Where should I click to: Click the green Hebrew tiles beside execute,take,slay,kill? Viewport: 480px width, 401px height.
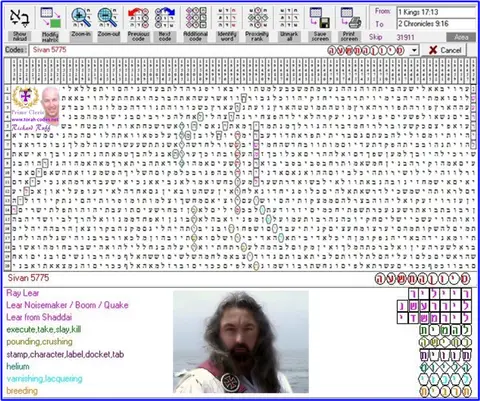click(445, 330)
